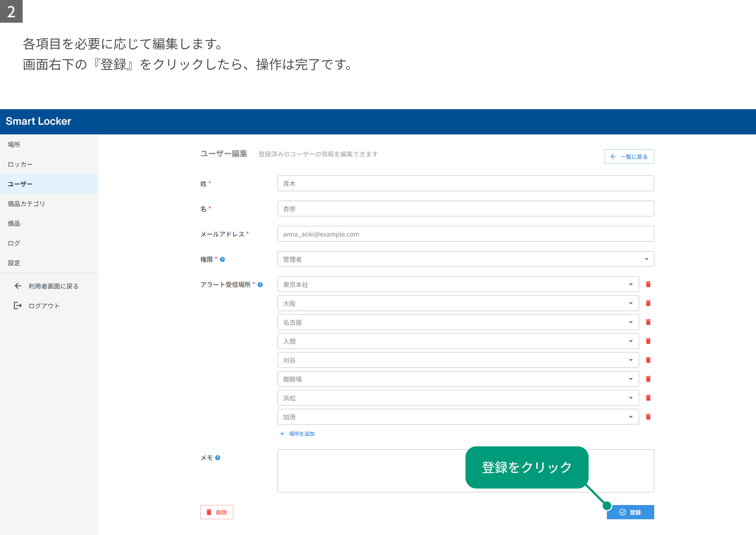Show help tooltip for アラート受信場所

tap(260, 285)
